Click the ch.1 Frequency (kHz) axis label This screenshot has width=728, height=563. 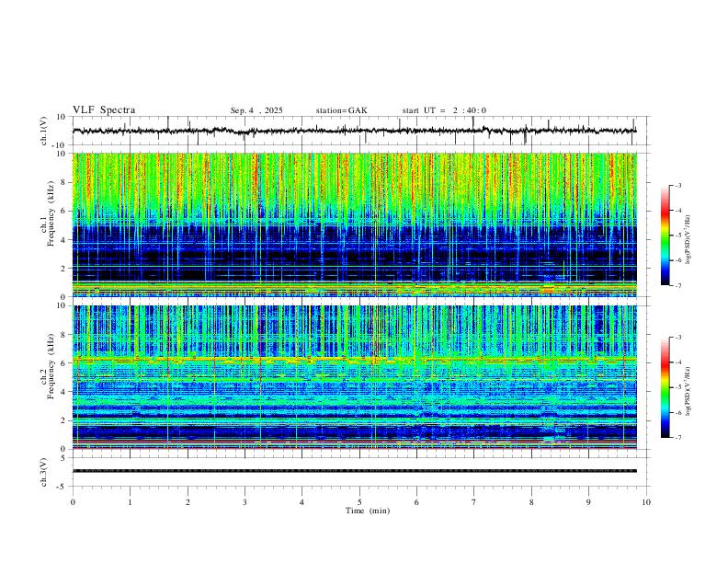point(49,214)
